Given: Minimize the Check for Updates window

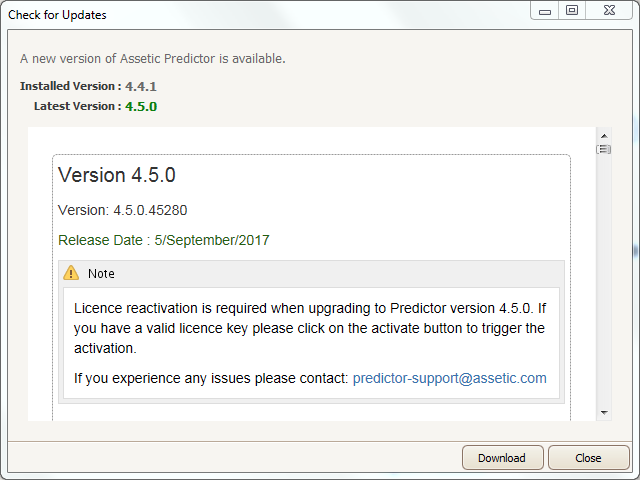Looking at the screenshot, I should point(545,11).
